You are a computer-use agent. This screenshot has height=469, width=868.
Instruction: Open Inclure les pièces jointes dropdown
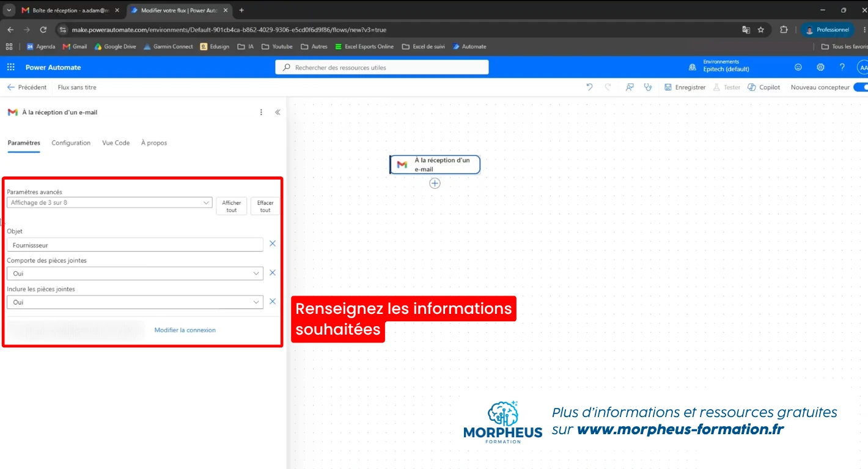tap(135, 302)
